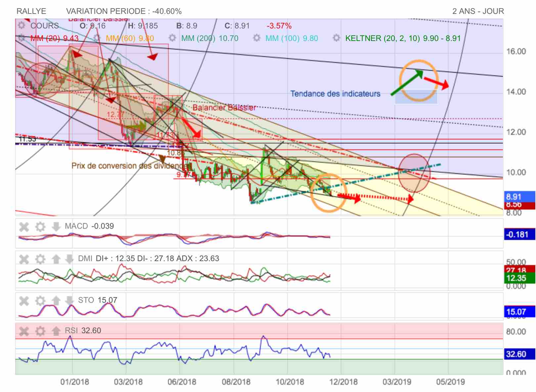Click the RALLYE stock name
Image resolution: width=536 pixels, height=392 pixels.
tap(31, 11)
